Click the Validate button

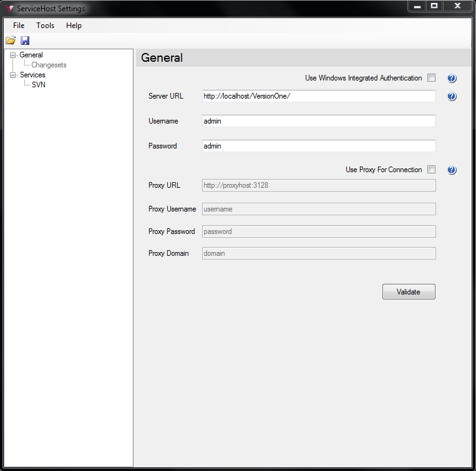[409, 291]
